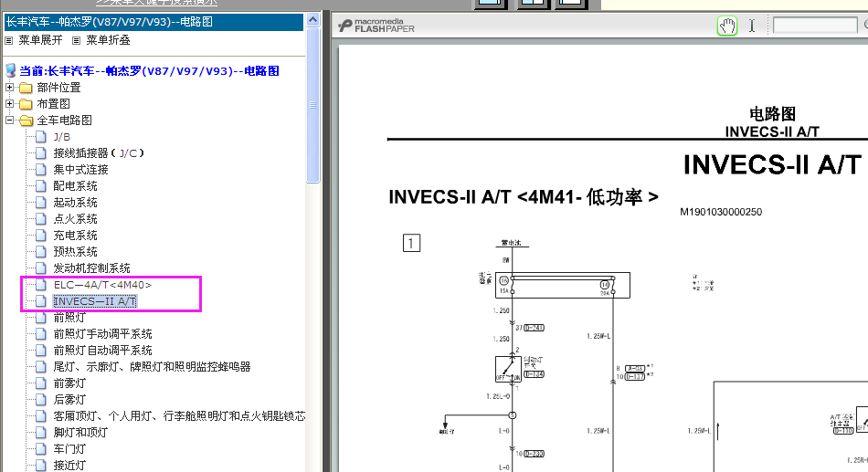Click the 菜单展开 expand-all menu link
The height and width of the screenshot is (472, 868).
click(x=40, y=40)
